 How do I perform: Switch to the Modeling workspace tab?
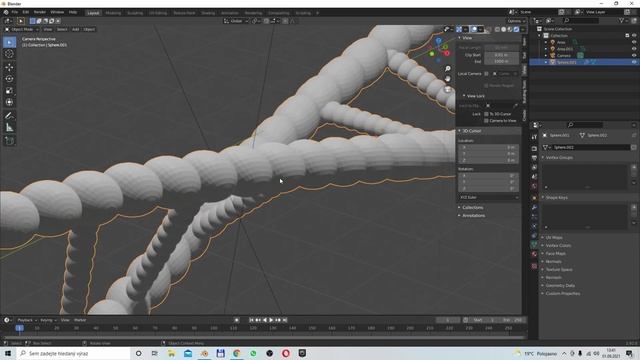tap(113, 13)
